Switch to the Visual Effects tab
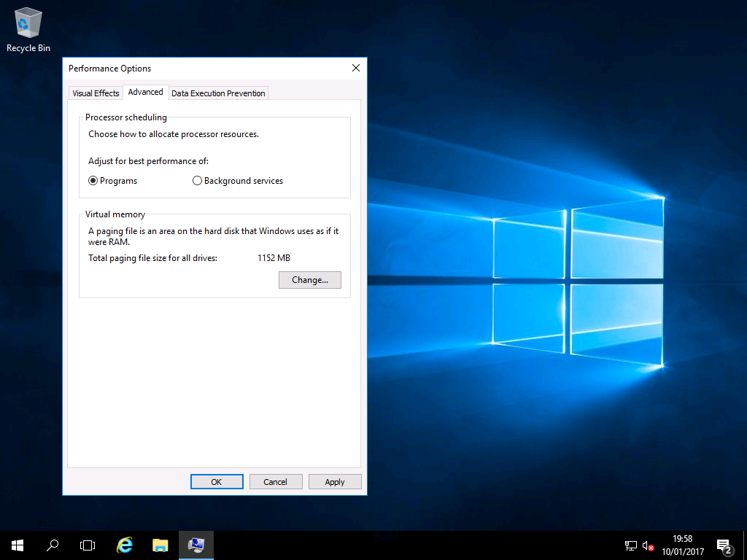The width and height of the screenshot is (747, 560). (x=96, y=93)
